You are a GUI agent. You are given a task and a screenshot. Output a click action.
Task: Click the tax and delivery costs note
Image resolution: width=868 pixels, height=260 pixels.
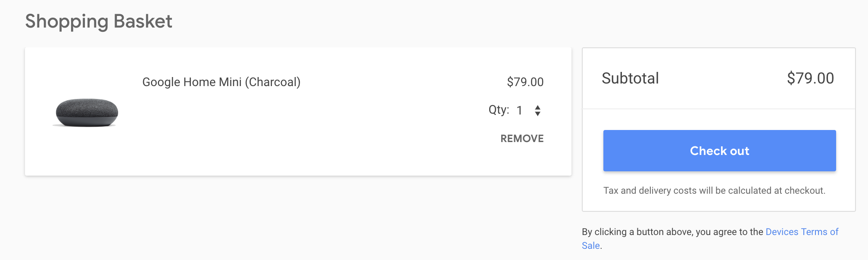click(714, 191)
